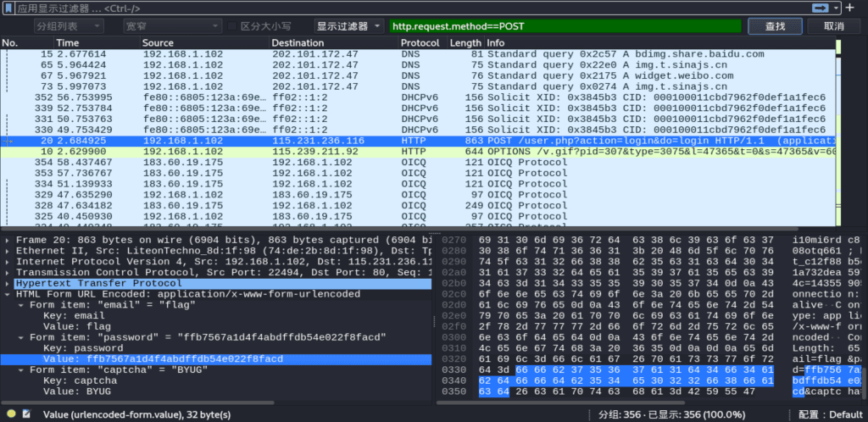
Task: Collapse the HTML Form URL Encoded section
Action: (x=8, y=294)
